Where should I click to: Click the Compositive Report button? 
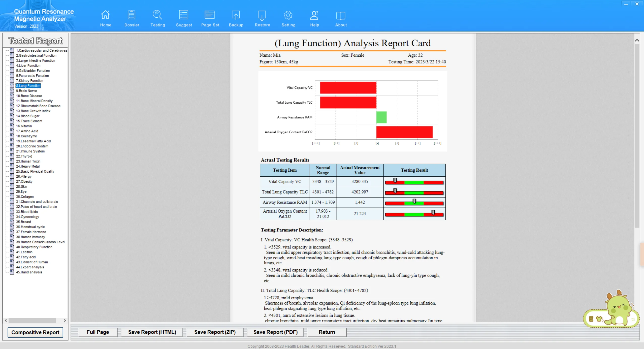[x=35, y=332]
